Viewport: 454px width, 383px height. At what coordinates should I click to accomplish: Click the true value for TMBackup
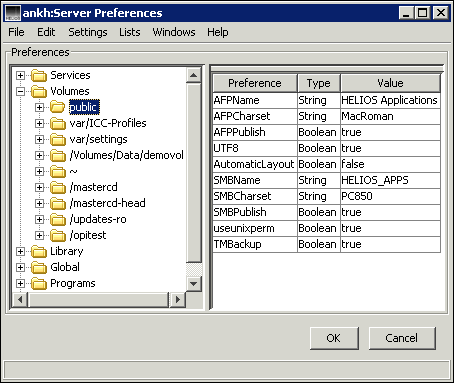[390, 244]
